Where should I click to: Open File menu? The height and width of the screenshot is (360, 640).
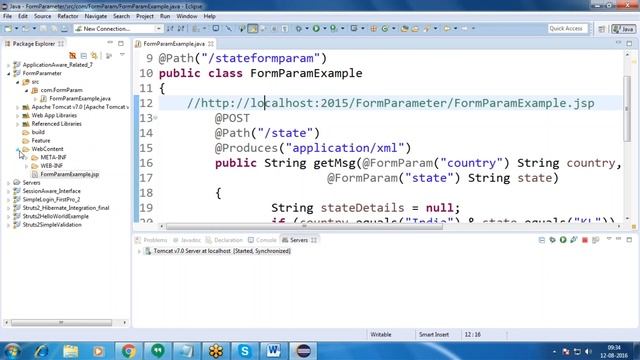click(7, 16)
